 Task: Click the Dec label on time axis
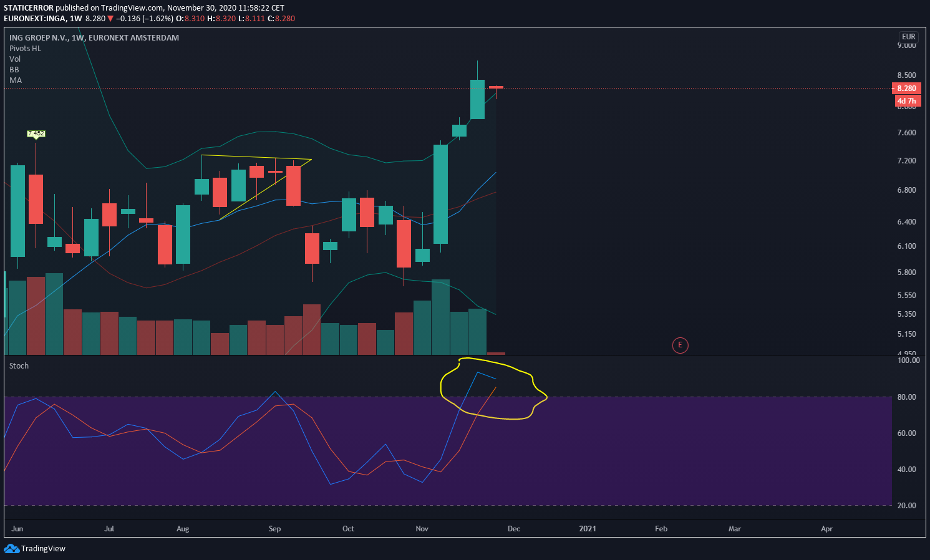point(514,529)
